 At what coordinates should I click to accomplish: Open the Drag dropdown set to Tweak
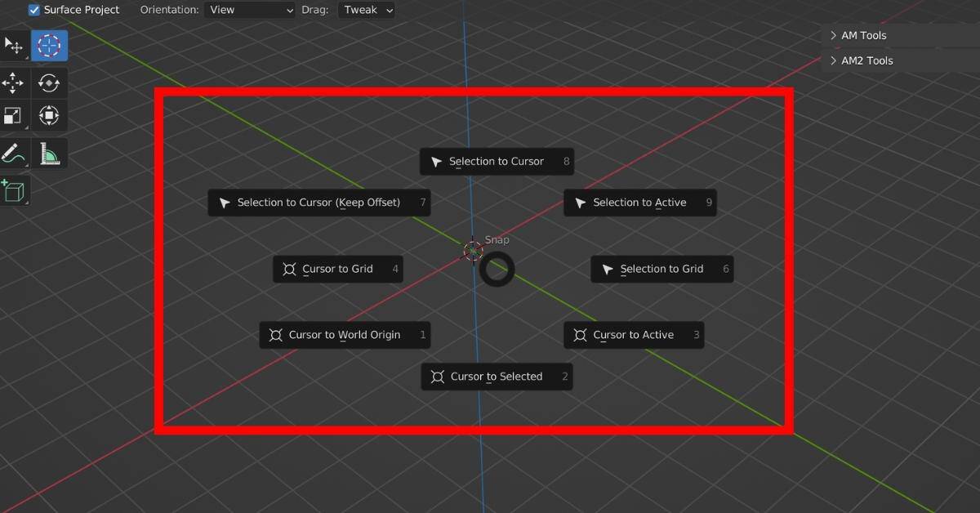click(366, 10)
